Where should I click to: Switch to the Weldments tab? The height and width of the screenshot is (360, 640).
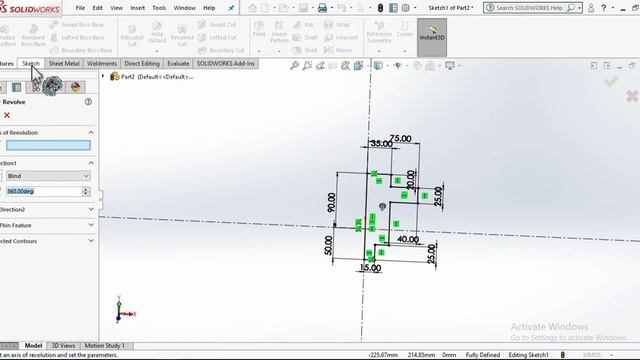(x=102, y=63)
